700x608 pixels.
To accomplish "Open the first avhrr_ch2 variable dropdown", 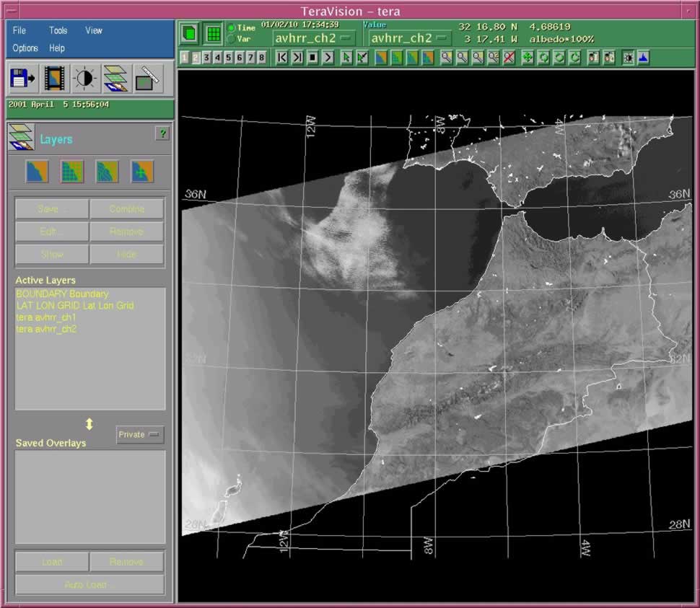I will pyautogui.click(x=313, y=38).
